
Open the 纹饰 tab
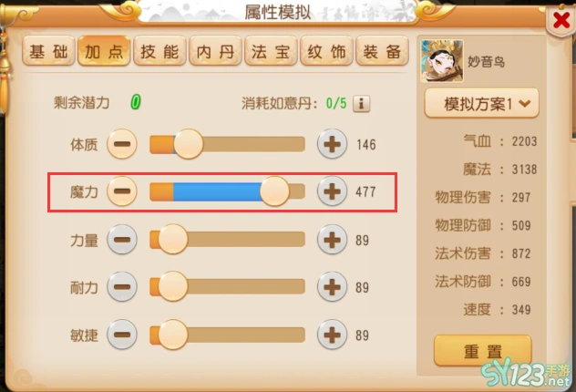(326, 51)
